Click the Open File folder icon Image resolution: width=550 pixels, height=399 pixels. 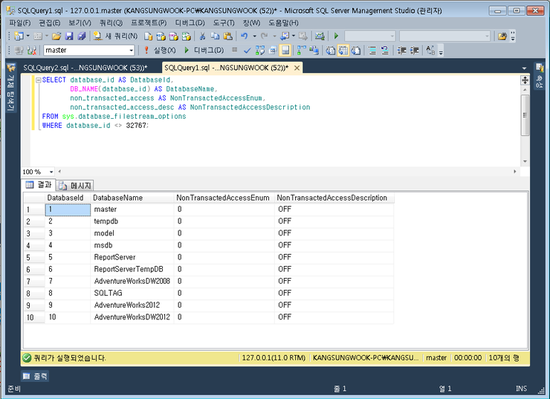pos(56,36)
